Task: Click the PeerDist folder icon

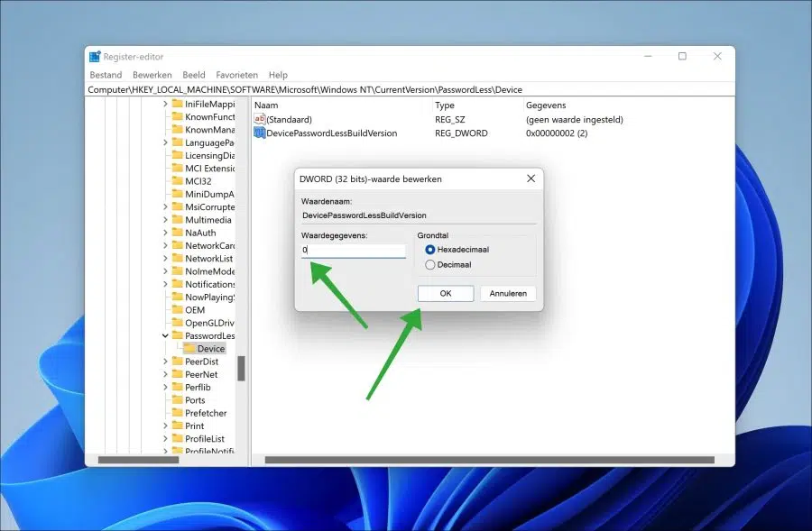Action: click(x=178, y=362)
